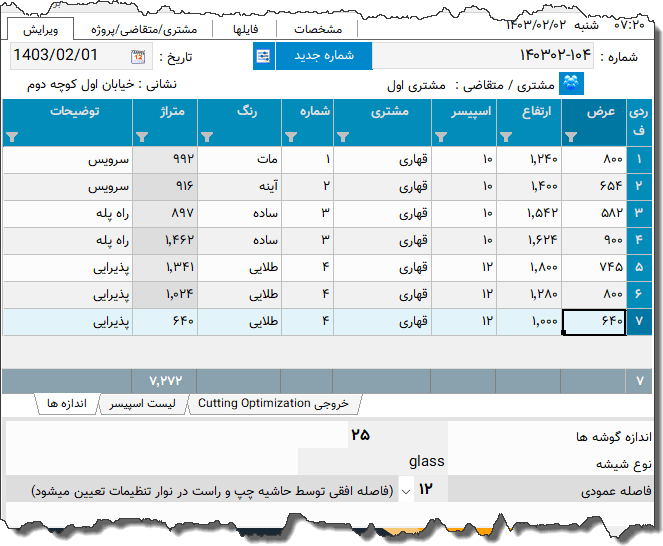Click color cell مات in row ۱
The image size is (663, 546).
point(239,159)
